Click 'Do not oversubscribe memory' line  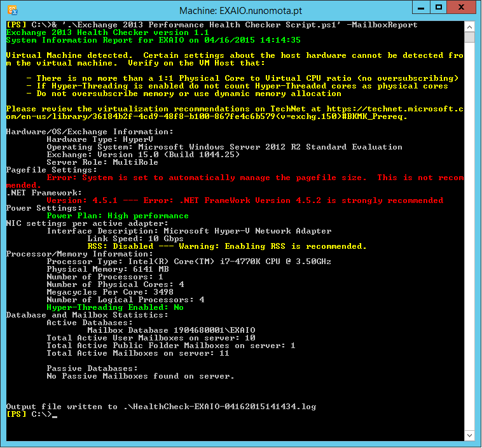(184, 94)
